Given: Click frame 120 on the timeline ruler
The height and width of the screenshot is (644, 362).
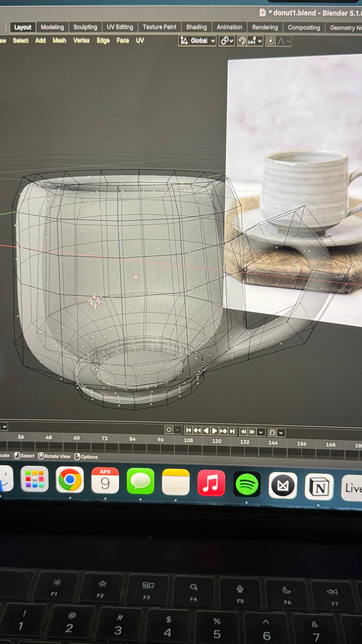Looking at the screenshot, I should tap(217, 441).
